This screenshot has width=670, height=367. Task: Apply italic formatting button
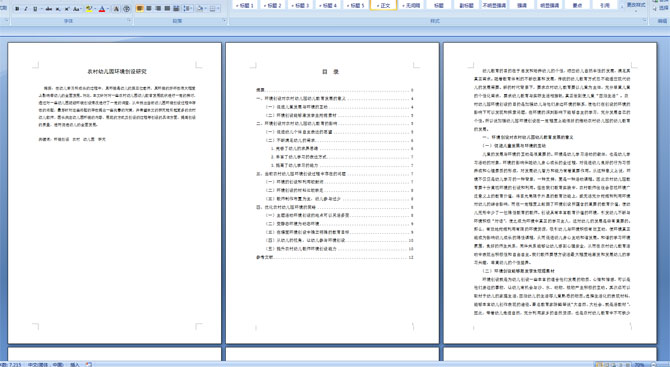[26, 9]
